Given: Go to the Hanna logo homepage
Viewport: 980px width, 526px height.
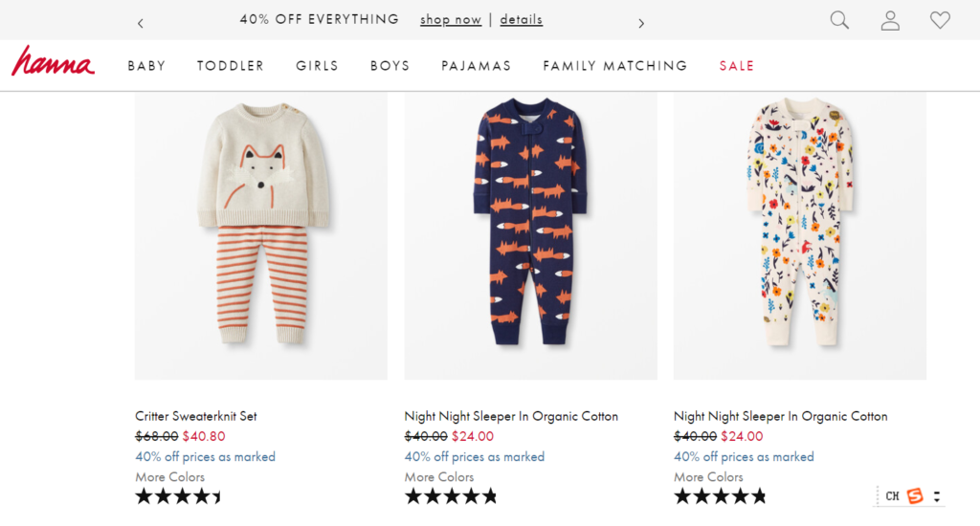Looking at the screenshot, I should [x=54, y=61].
